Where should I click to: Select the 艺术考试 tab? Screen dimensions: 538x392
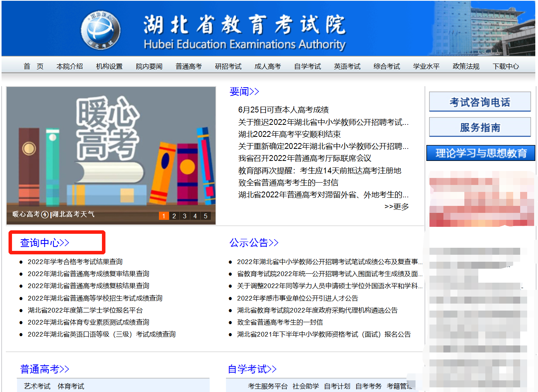tap(37, 386)
